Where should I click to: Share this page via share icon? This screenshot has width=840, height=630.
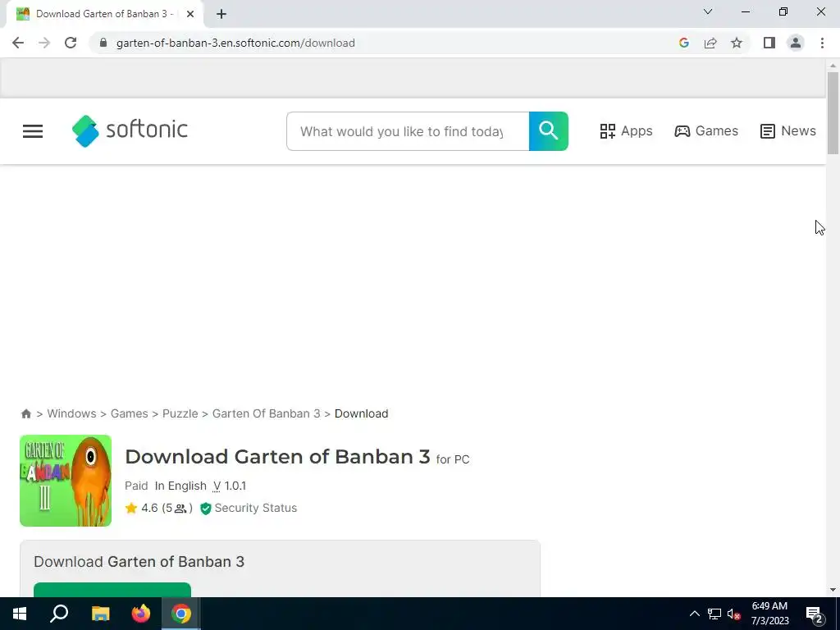[x=710, y=43]
